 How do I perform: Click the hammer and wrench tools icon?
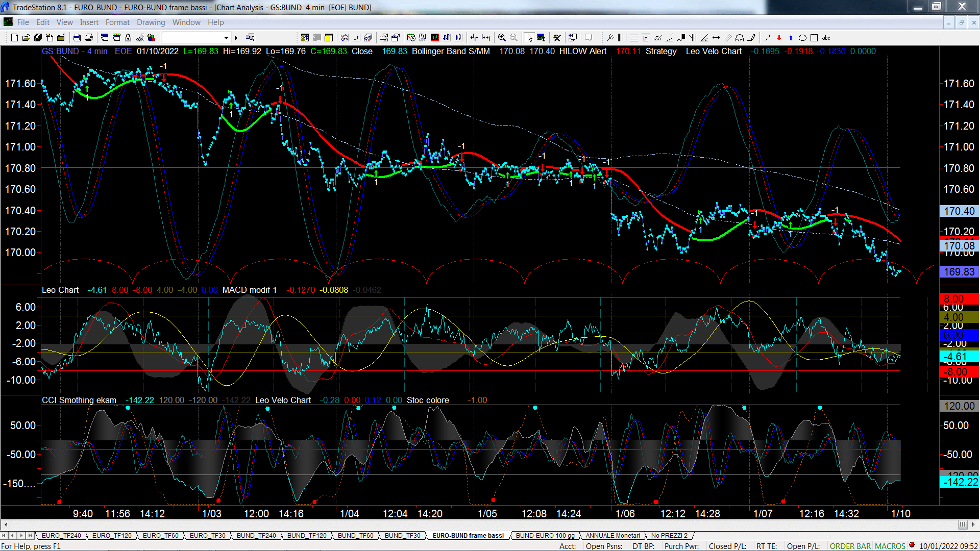pyautogui.click(x=557, y=38)
